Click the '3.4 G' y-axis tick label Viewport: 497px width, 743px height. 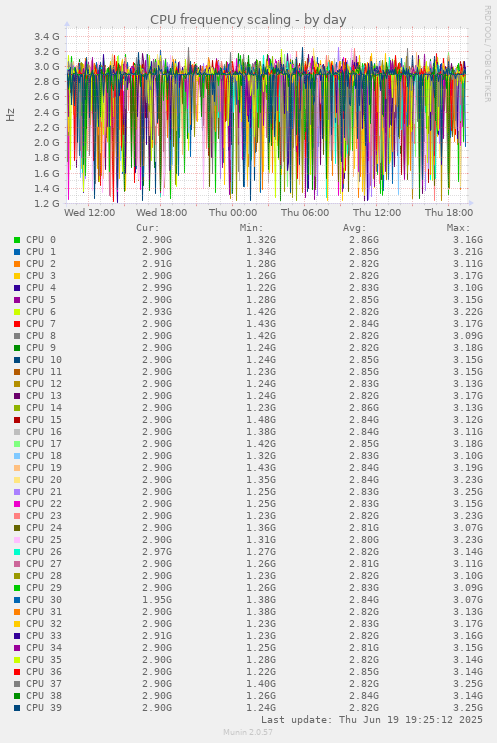47,36
